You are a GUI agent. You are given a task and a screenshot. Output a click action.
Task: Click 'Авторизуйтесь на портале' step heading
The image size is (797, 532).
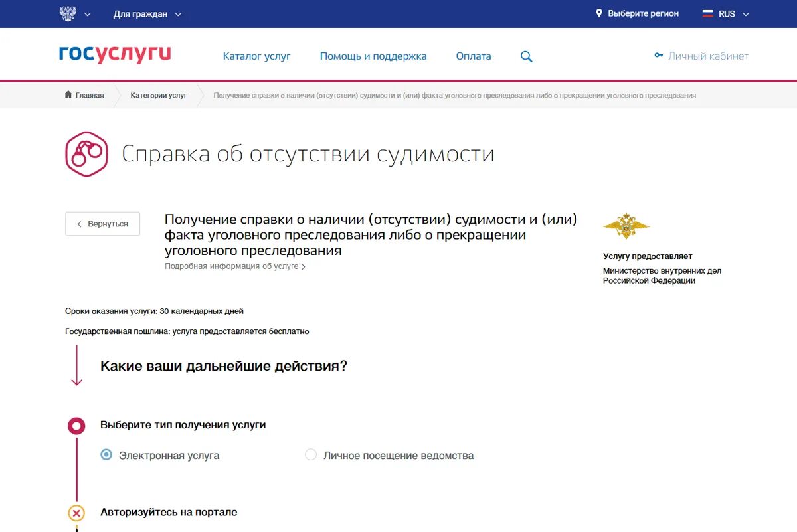pyautogui.click(x=169, y=512)
